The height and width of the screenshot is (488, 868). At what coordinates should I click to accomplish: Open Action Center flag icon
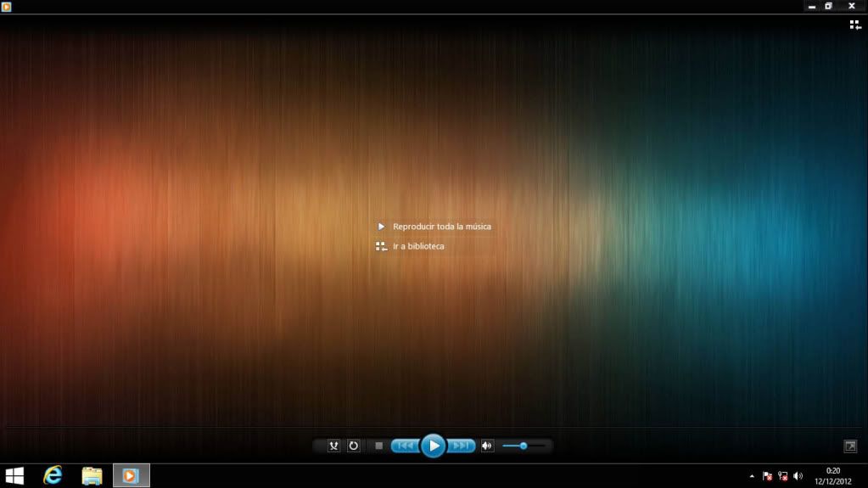point(767,476)
